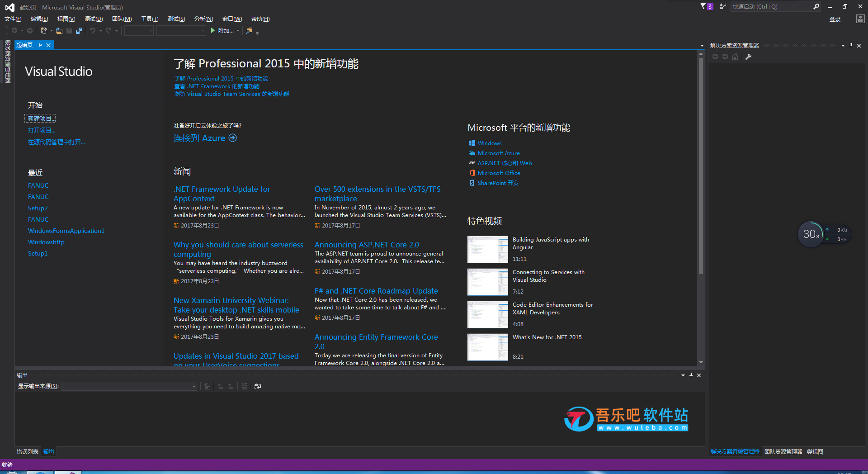Open the 视图(V) menu
This screenshot has width=868, height=474.
point(66,19)
